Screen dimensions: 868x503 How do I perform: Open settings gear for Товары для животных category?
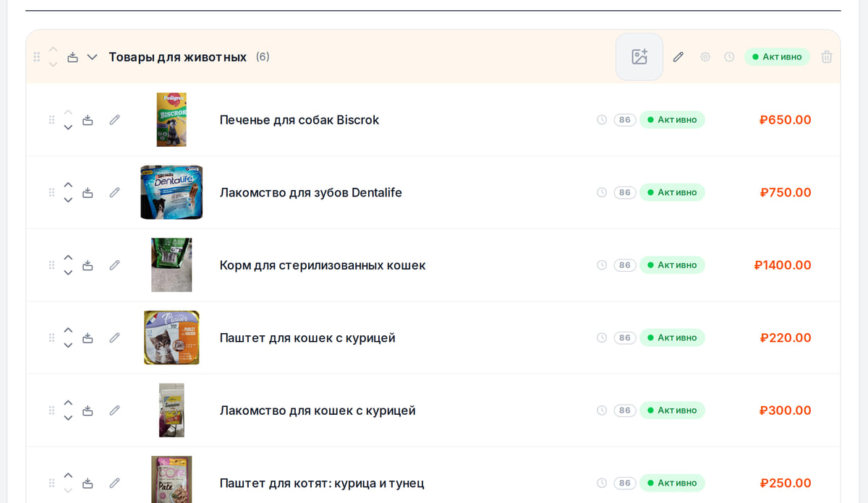pos(705,57)
